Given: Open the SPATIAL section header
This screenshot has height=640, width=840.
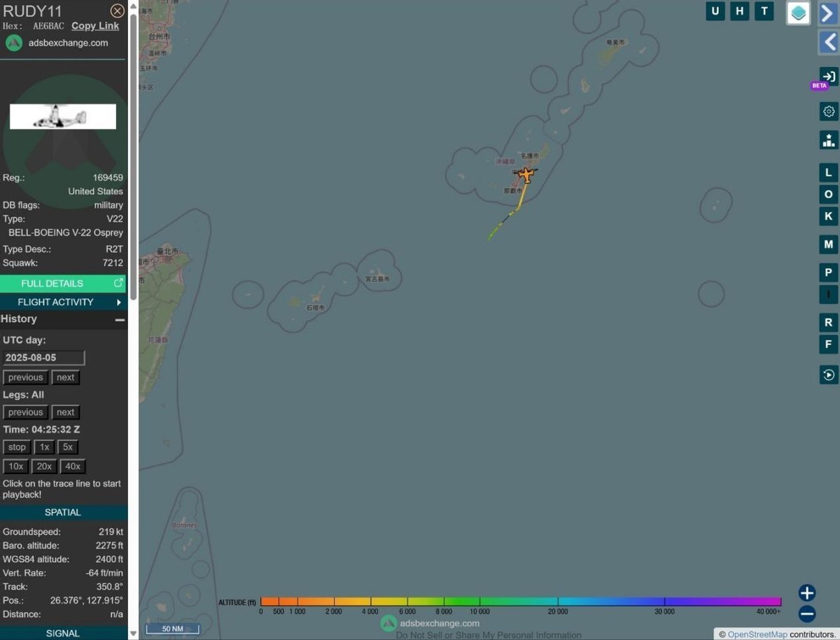Looking at the screenshot, I should pos(63,512).
